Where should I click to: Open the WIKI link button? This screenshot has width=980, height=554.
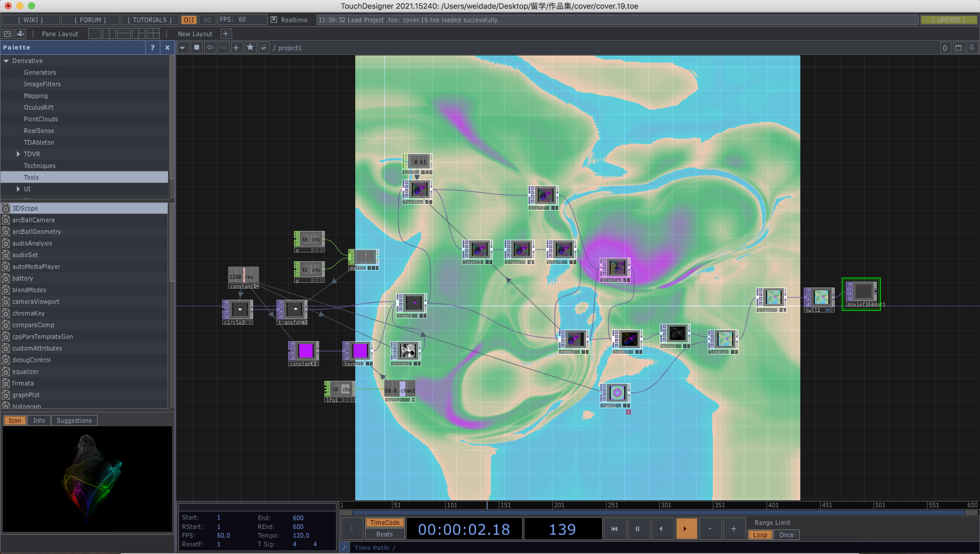(31, 20)
